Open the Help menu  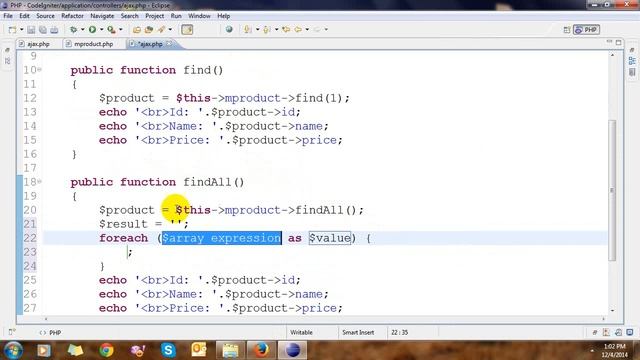(223, 16)
